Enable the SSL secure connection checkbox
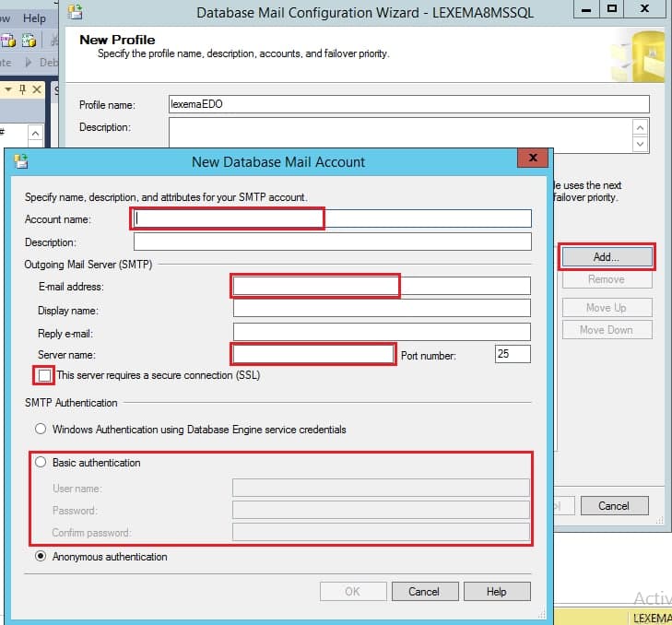The height and width of the screenshot is (625, 672). (44, 375)
